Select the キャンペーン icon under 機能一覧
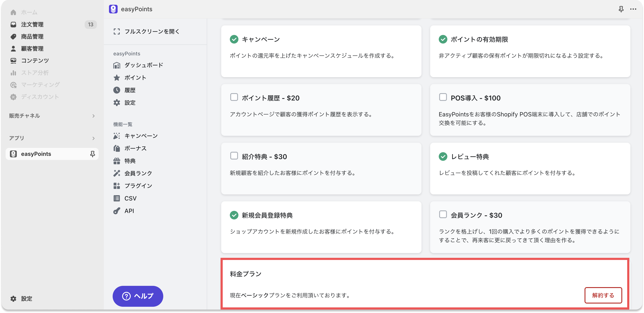This screenshot has height=313, width=644. [117, 136]
